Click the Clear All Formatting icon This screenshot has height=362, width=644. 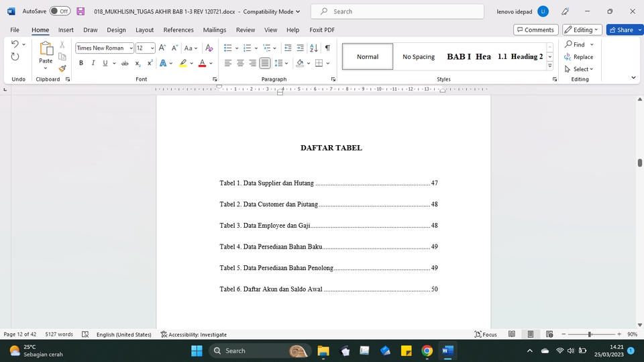click(209, 48)
